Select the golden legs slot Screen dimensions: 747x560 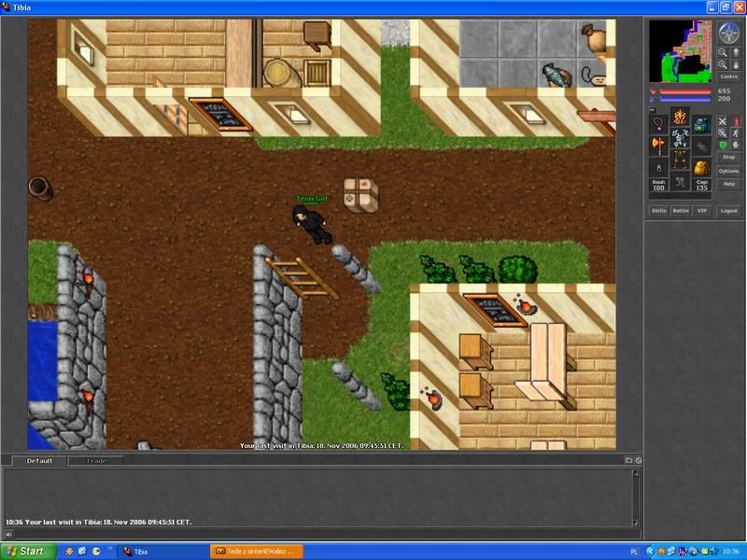680,160
